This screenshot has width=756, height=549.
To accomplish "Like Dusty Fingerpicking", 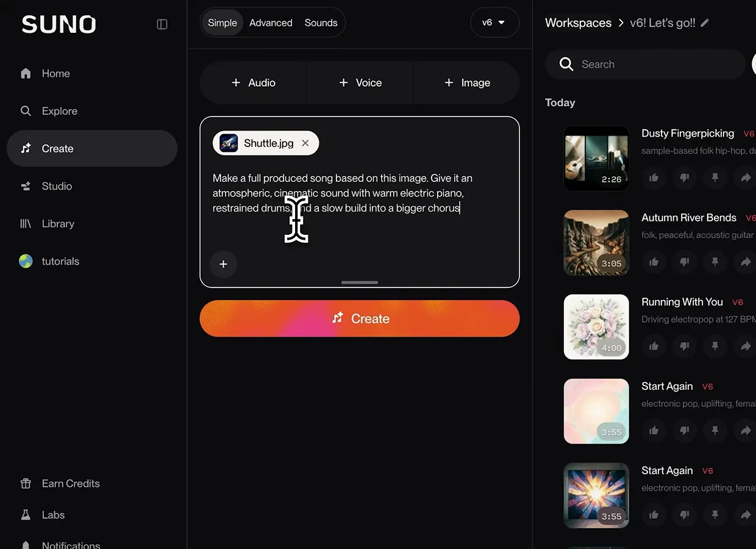I will point(654,178).
